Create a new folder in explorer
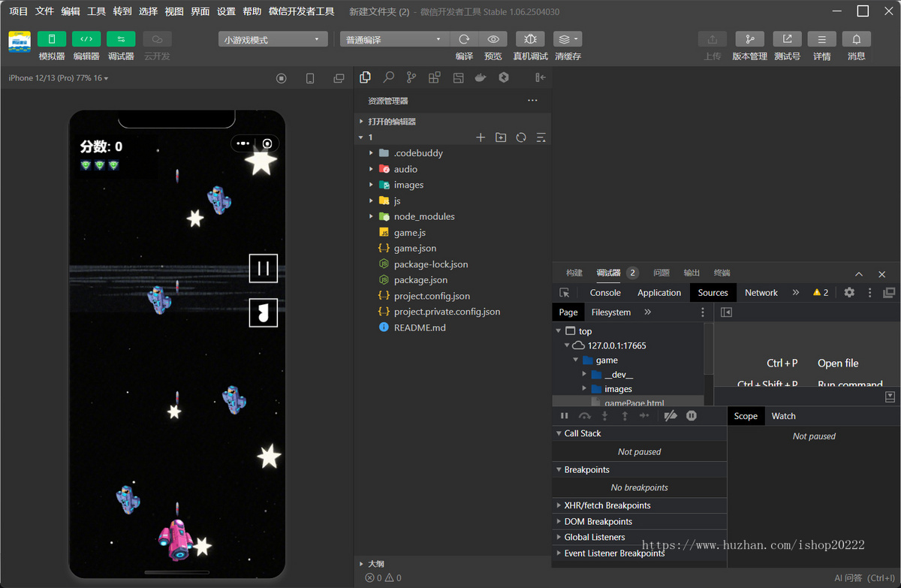 point(501,137)
